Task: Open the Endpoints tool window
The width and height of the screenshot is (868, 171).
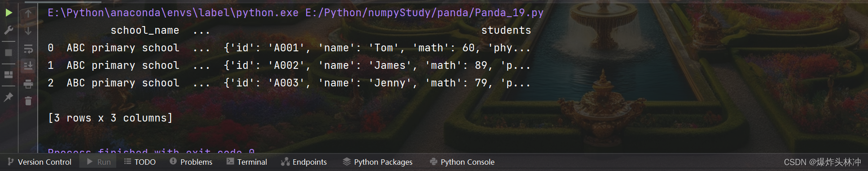Action: pyautogui.click(x=304, y=162)
